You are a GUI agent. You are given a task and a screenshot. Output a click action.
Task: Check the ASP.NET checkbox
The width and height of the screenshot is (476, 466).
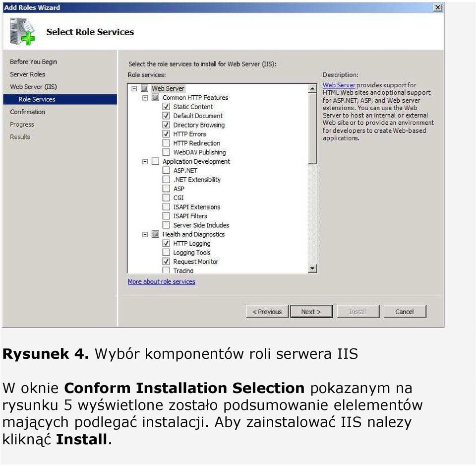tap(166, 170)
